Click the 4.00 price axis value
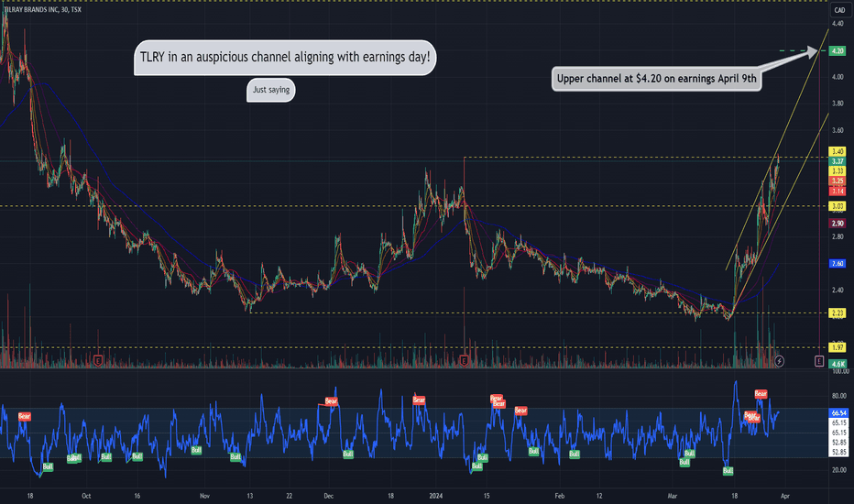 pyautogui.click(x=838, y=77)
